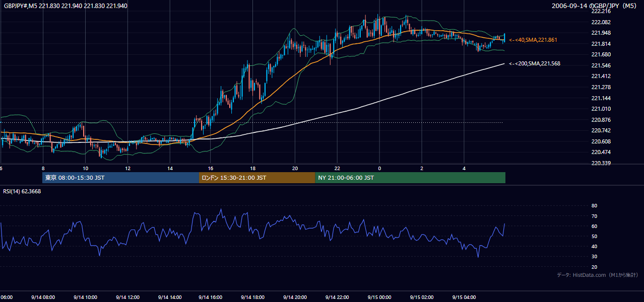644x302 pixels.
Task: Click price axis value 221.546
Action: tap(601, 65)
